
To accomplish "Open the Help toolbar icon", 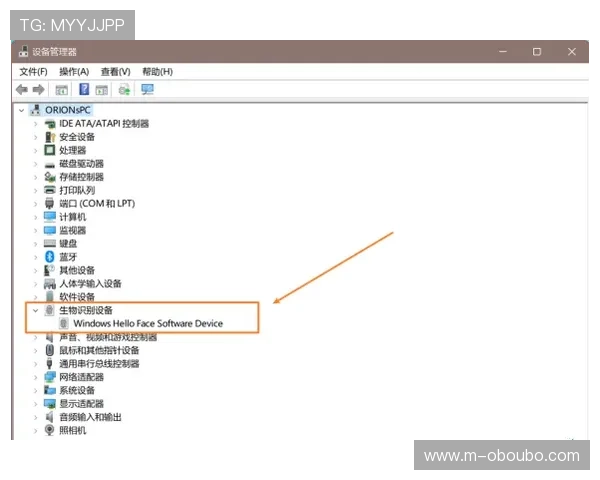I will (x=84, y=90).
